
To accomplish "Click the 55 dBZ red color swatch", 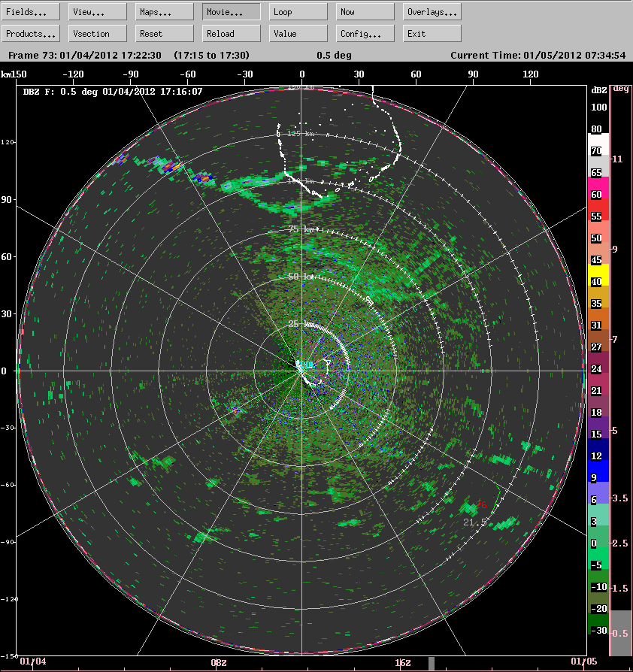I will (x=598, y=209).
